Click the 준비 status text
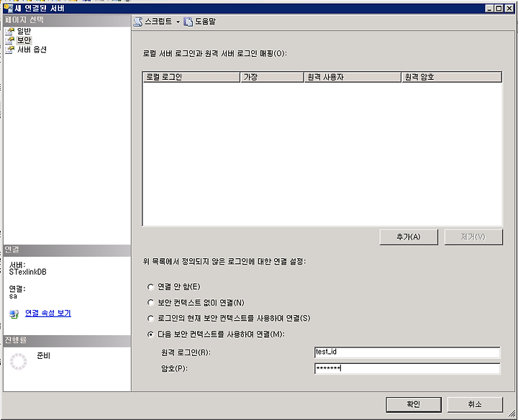 click(x=43, y=355)
